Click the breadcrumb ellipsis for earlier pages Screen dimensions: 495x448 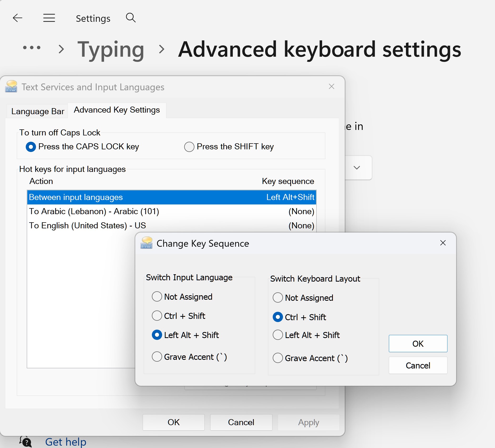click(x=32, y=48)
